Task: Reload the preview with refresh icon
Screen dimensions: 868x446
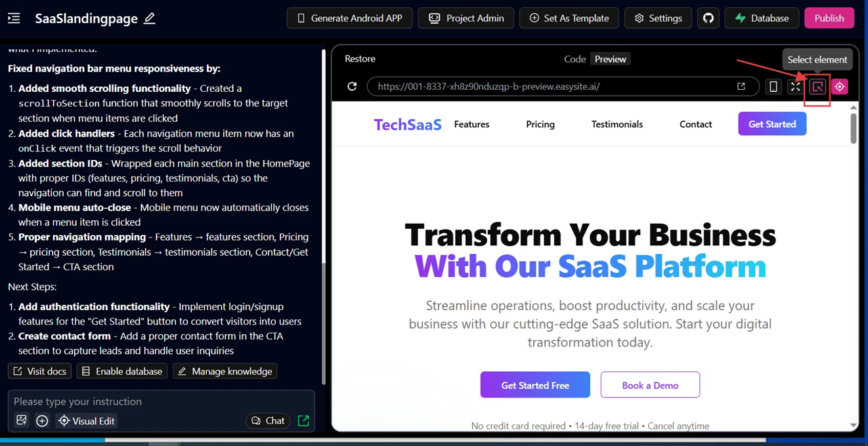Action: (352, 87)
